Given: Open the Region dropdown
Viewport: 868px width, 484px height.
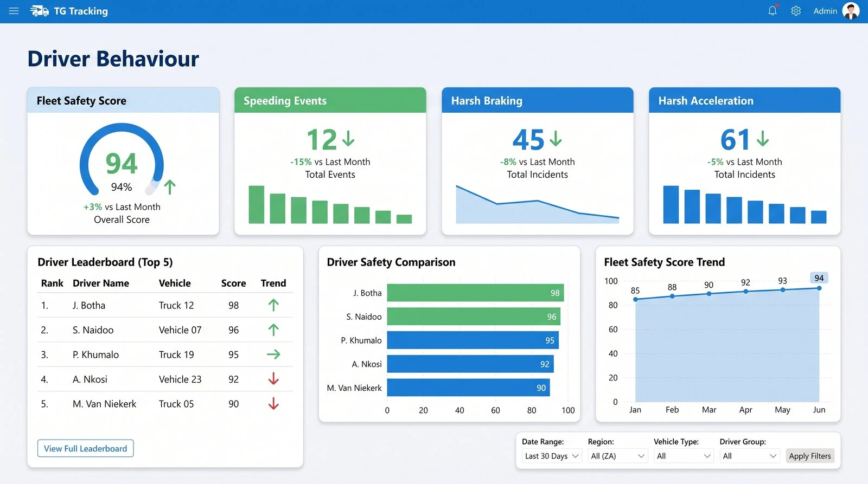Looking at the screenshot, I should pyautogui.click(x=618, y=456).
